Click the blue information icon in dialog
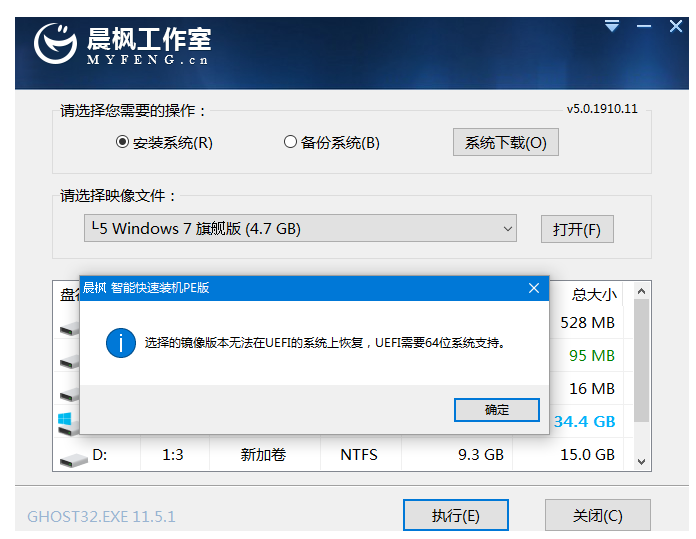This screenshot has width=696, height=539. 121,343
